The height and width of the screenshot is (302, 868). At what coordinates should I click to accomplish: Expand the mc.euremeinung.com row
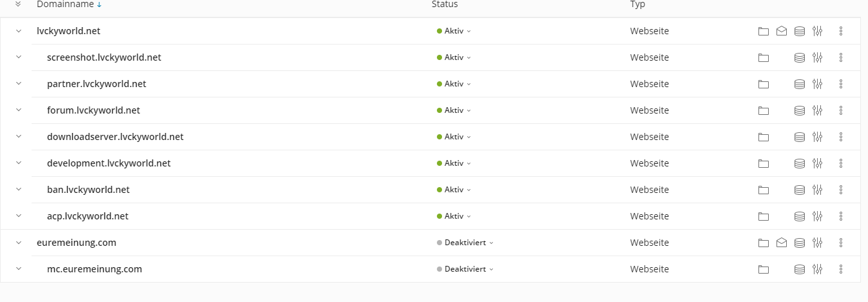tap(19, 269)
